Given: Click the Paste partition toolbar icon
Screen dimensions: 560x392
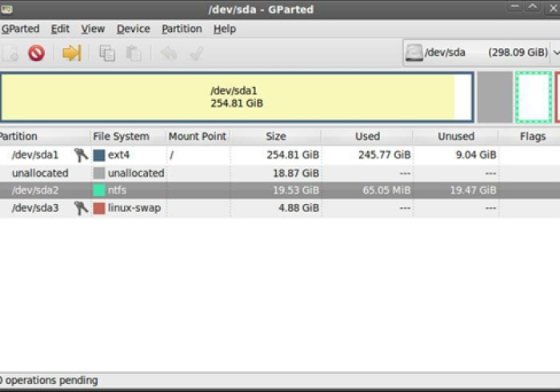Looking at the screenshot, I should pos(134,54).
